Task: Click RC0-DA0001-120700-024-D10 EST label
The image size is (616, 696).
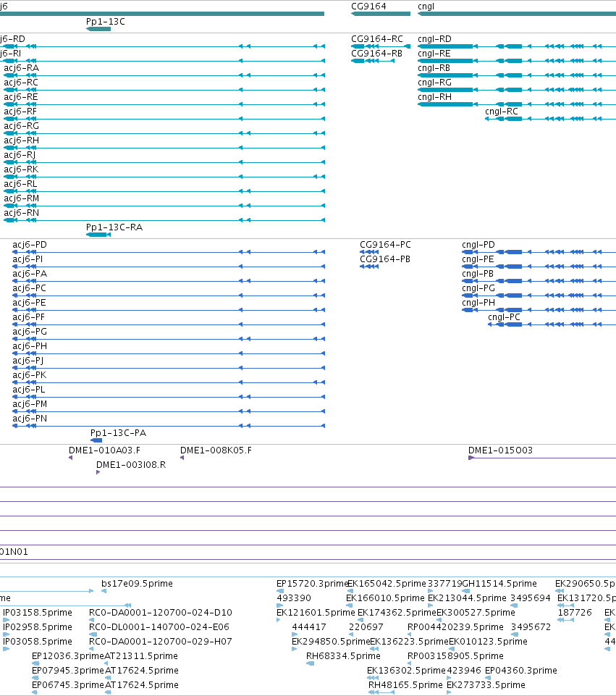Action: 161,613
